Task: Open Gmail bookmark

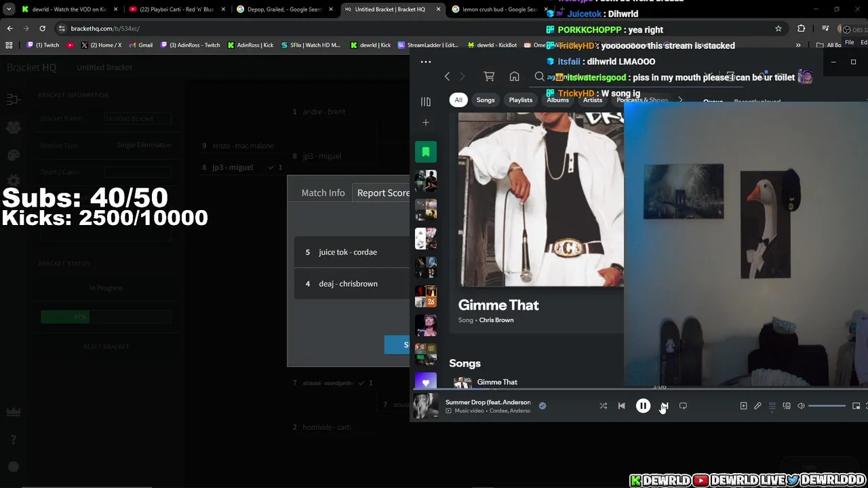Action: pyautogui.click(x=140, y=45)
